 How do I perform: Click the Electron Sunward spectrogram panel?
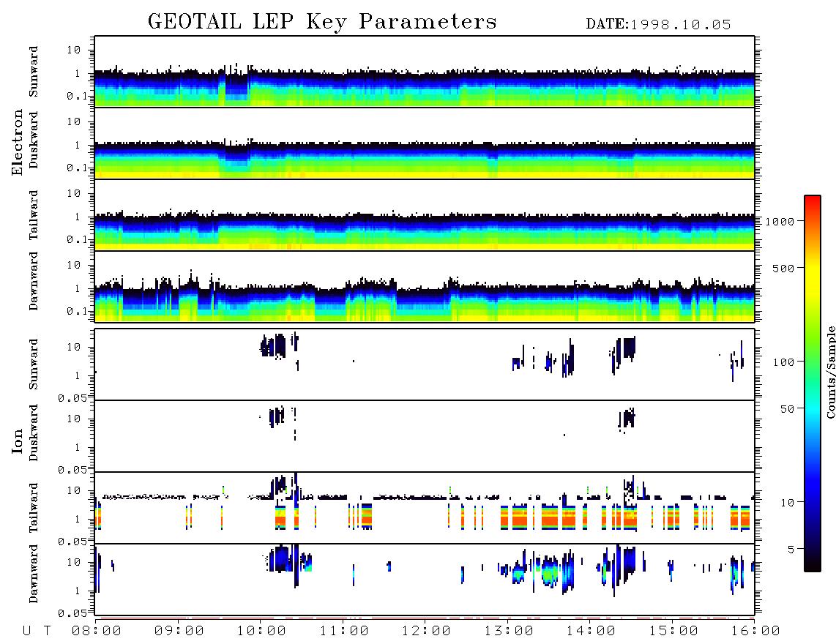pos(425,72)
